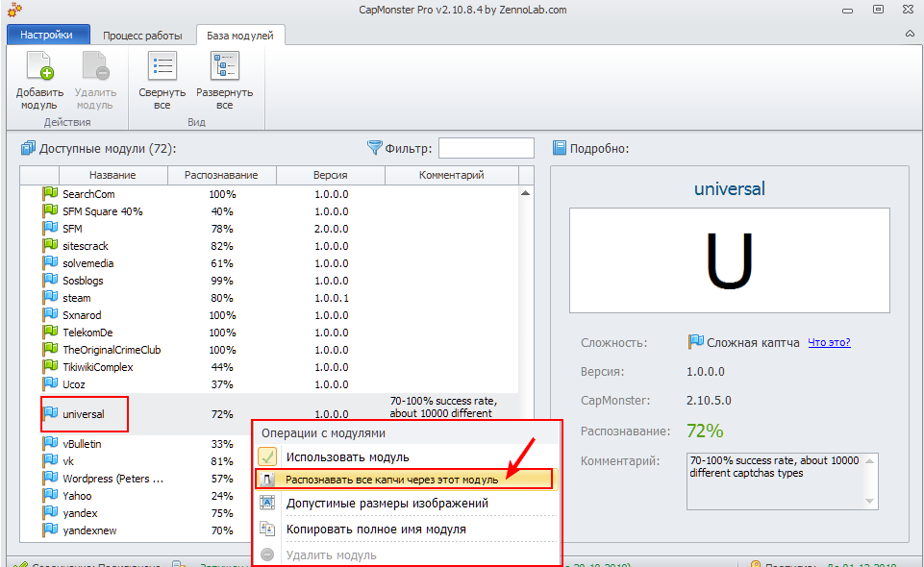
Task: Click the 99% recognition value of Sosblogs
Action: click(x=222, y=281)
